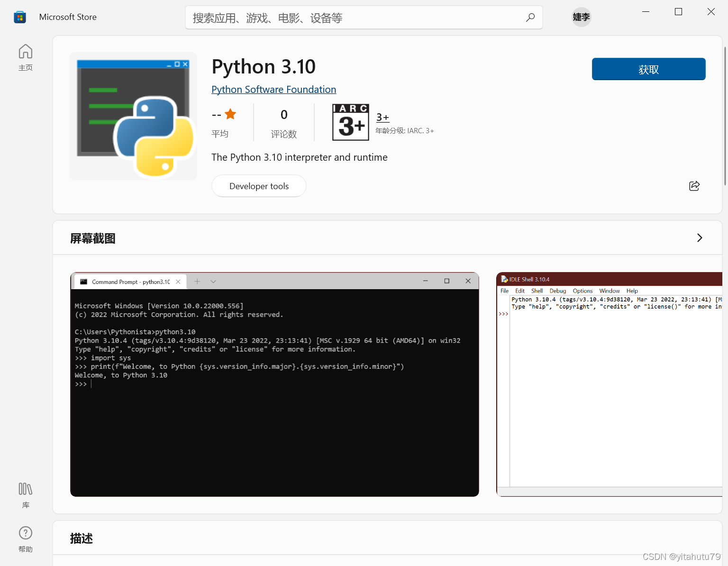
Task: Click the 0 评论数 review count
Action: click(x=284, y=123)
